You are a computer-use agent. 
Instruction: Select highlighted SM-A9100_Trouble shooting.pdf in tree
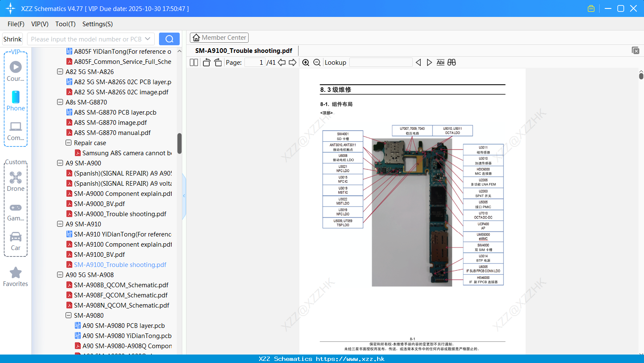[x=116, y=264]
